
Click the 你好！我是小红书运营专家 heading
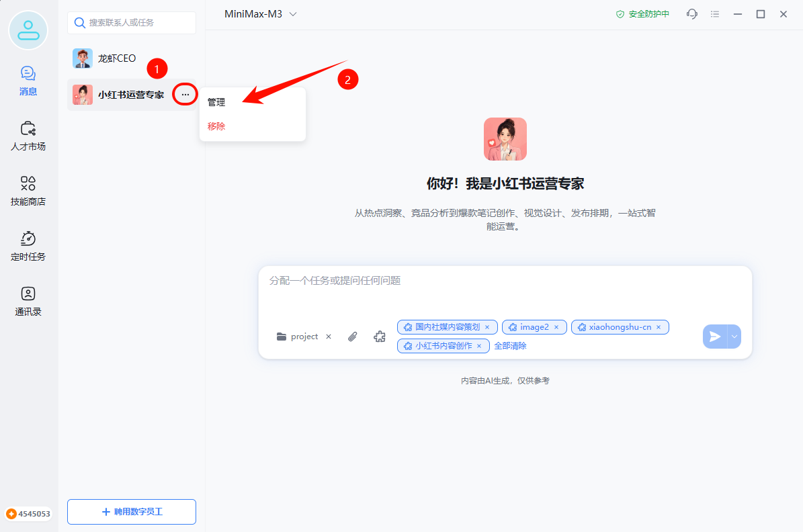tap(505, 184)
